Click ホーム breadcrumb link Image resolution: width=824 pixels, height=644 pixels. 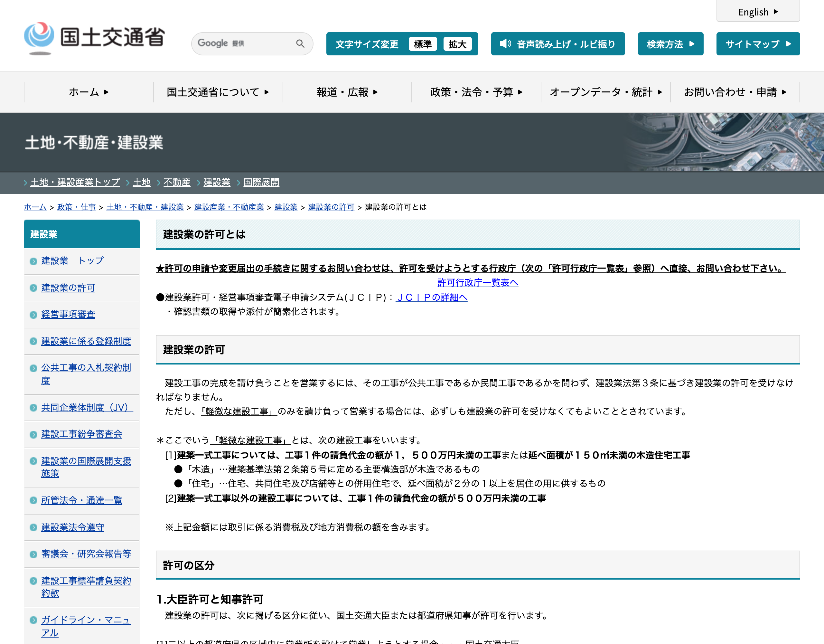point(35,207)
